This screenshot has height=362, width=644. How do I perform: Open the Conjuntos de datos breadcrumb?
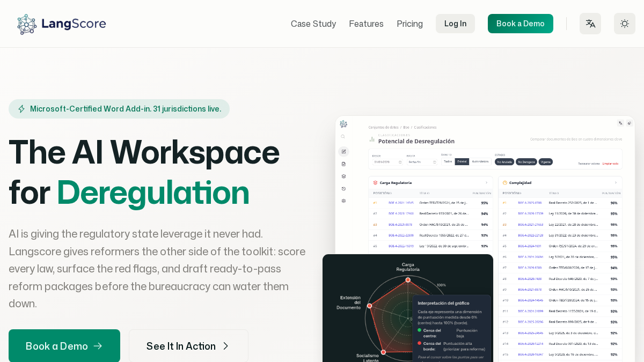(x=384, y=127)
